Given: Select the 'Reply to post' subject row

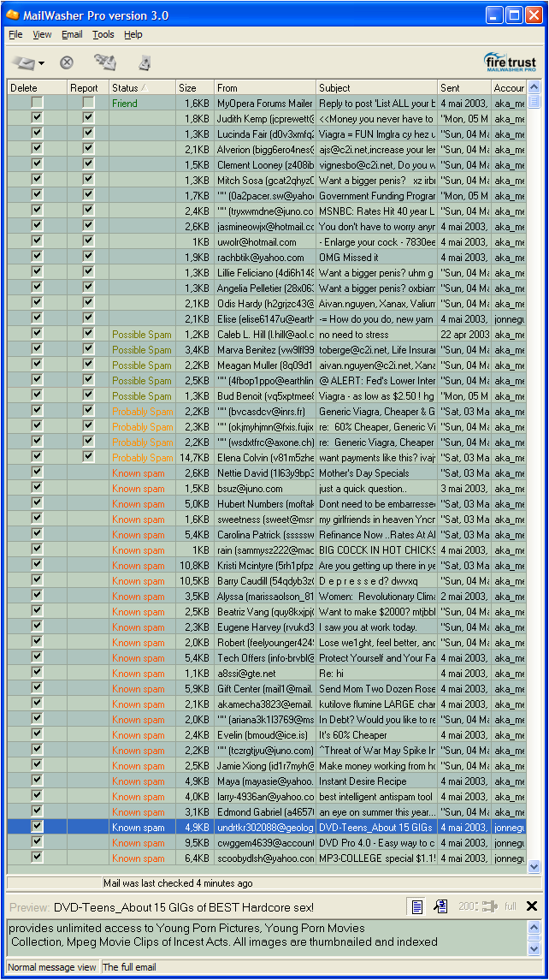Looking at the screenshot, I should point(377,103).
